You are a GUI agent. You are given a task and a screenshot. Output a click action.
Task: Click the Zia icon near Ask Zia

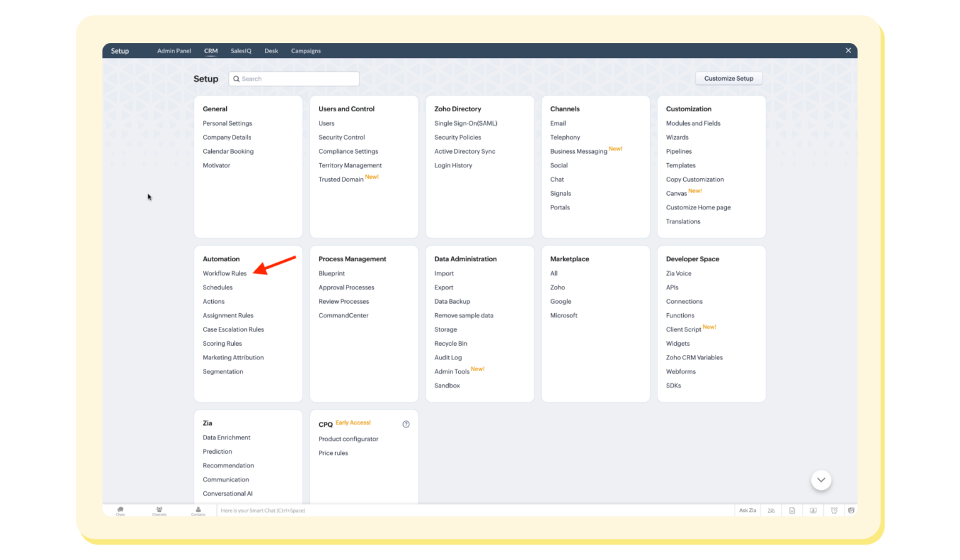pos(771,510)
